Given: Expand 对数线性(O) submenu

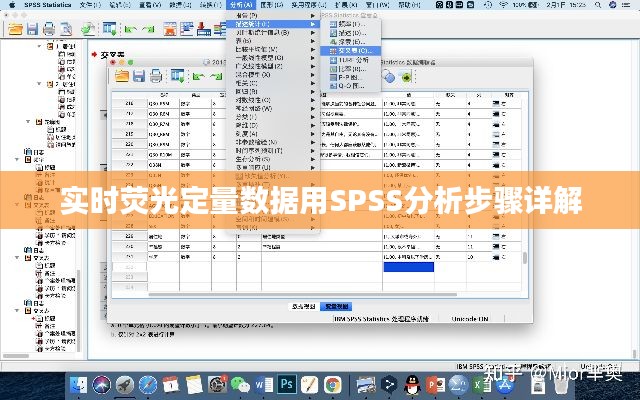Looking at the screenshot, I should tap(273, 100).
